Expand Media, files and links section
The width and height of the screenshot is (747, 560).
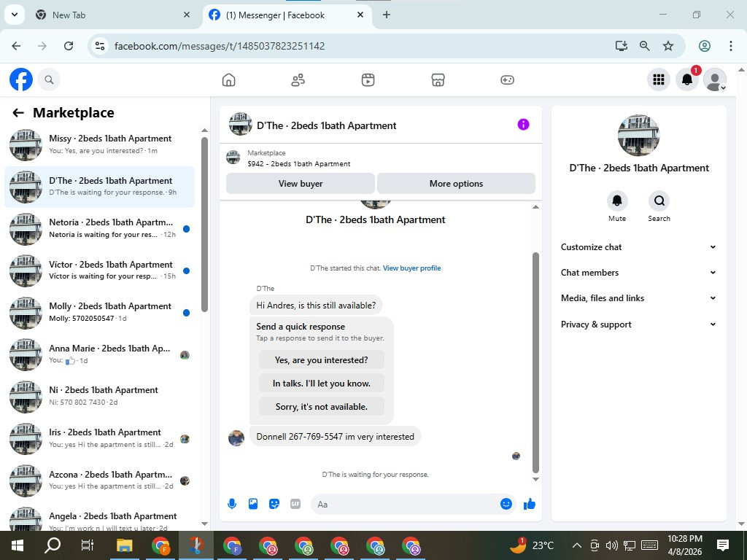tap(638, 298)
